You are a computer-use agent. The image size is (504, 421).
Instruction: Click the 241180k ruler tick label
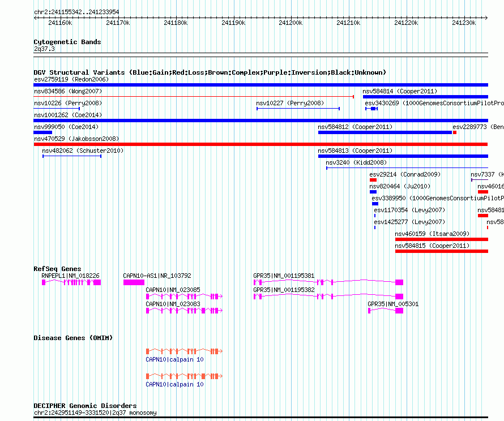pyautogui.click(x=176, y=23)
